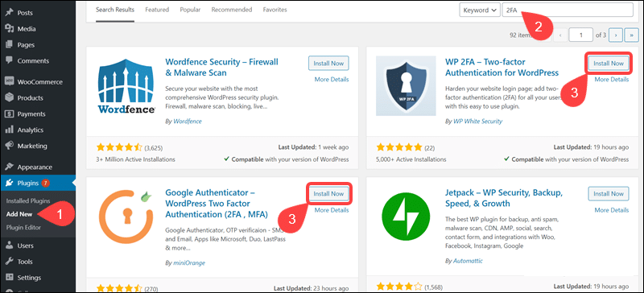Click the WP 2FA shield logo

406,86
